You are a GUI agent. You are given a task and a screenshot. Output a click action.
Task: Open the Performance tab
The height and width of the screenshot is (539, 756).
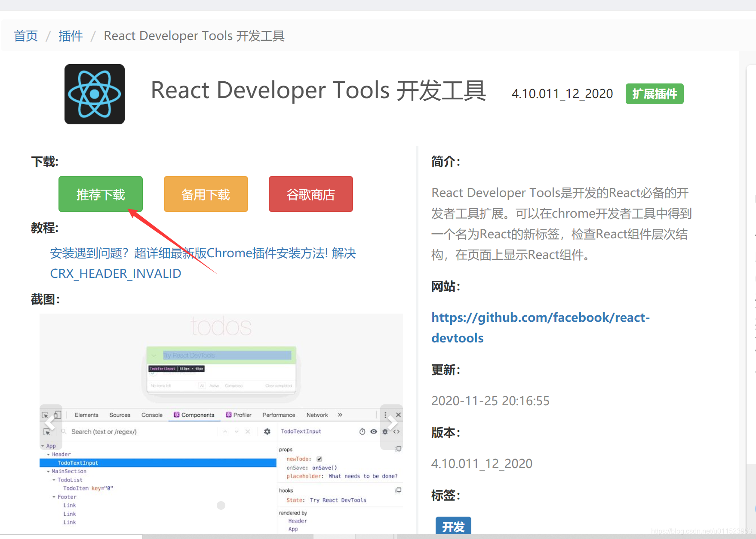279,415
